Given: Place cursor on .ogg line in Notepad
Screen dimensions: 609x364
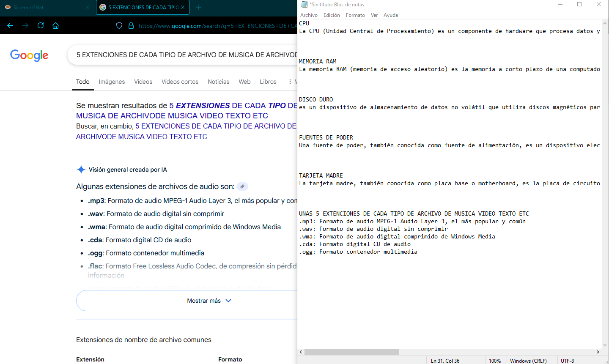Looking at the screenshot, I should (358, 252).
